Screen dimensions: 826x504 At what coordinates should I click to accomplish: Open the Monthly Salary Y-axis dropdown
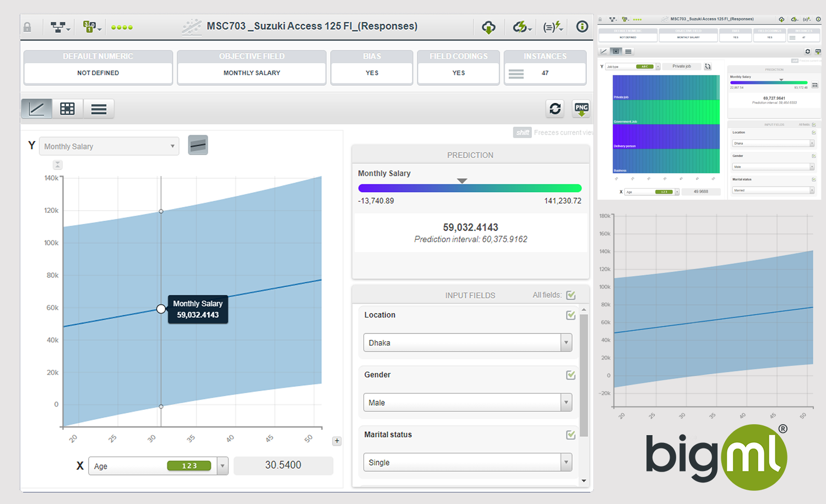click(x=109, y=146)
